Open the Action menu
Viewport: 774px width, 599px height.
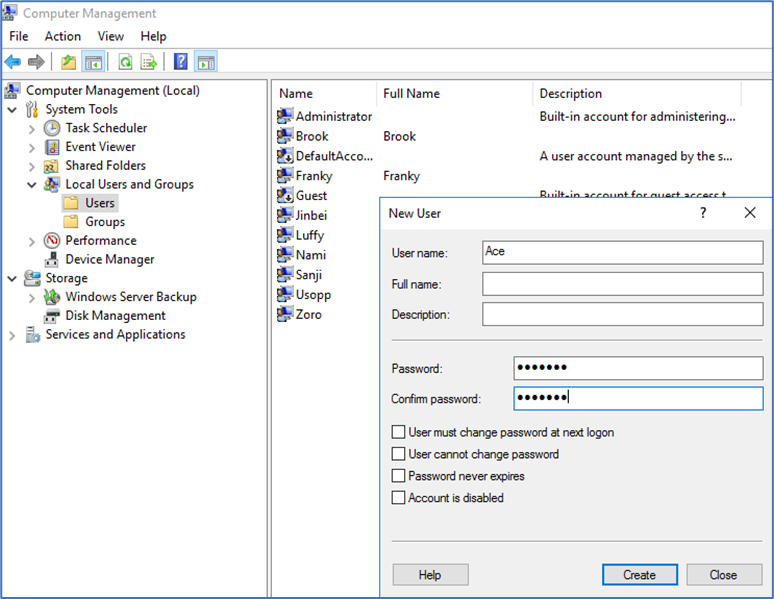(x=62, y=36)
